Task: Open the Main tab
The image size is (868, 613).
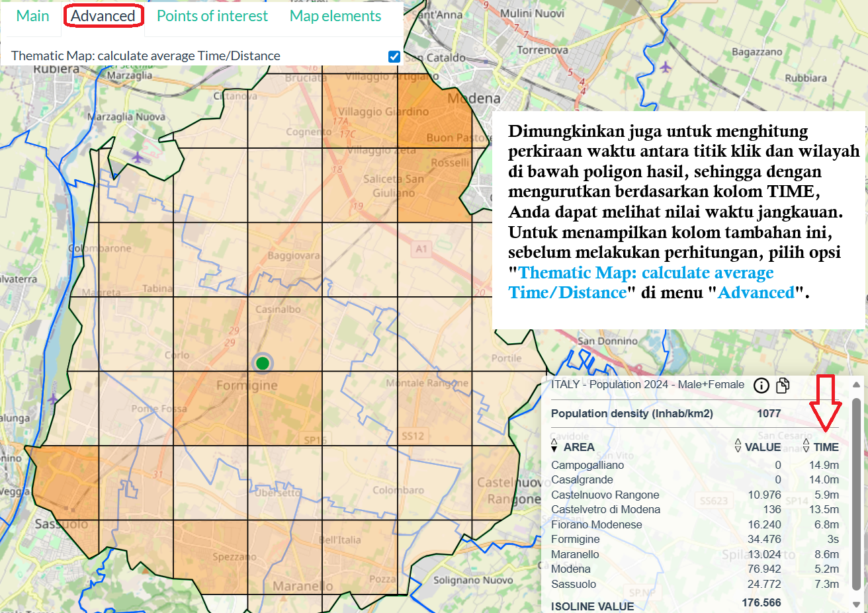Action: [32, 16]
